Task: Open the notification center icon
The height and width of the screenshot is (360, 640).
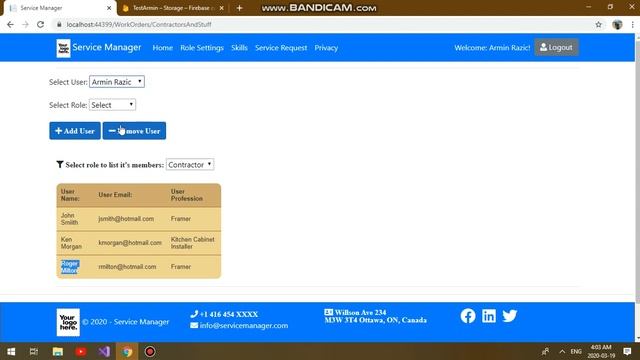Action: [627, 351]
